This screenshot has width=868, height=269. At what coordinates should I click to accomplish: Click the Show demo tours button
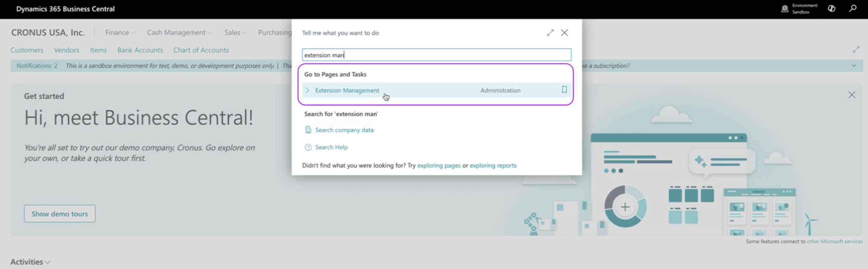tap(60, 214)
